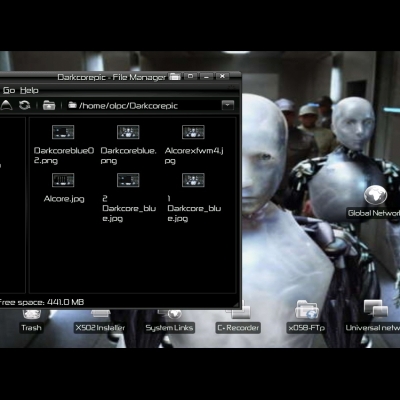Select the Global Network desktop icon

375,195
